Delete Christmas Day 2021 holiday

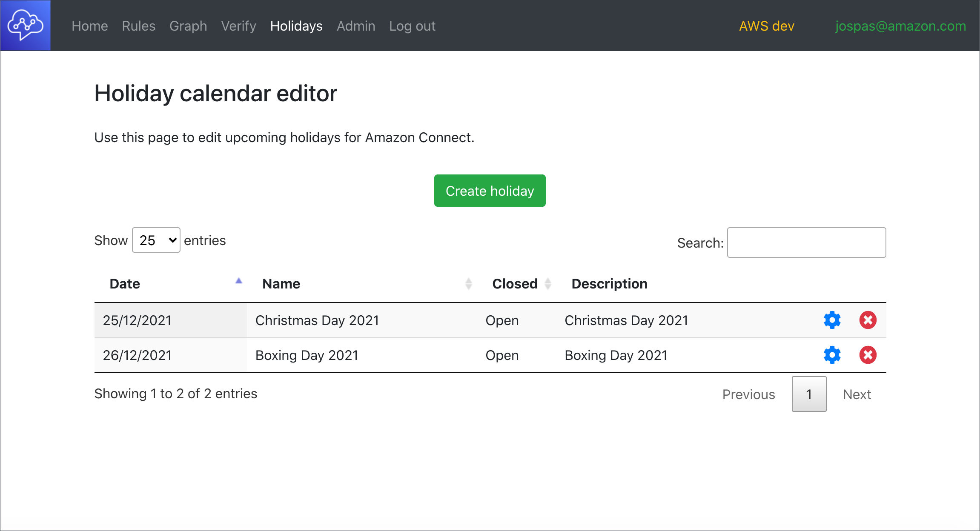coord(868,320)
